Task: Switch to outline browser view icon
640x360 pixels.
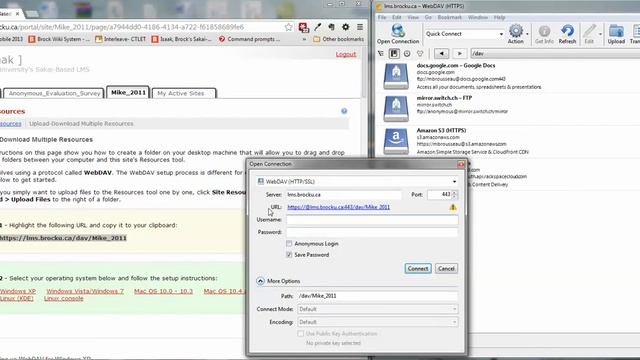Action: click(x=381, y=53)
